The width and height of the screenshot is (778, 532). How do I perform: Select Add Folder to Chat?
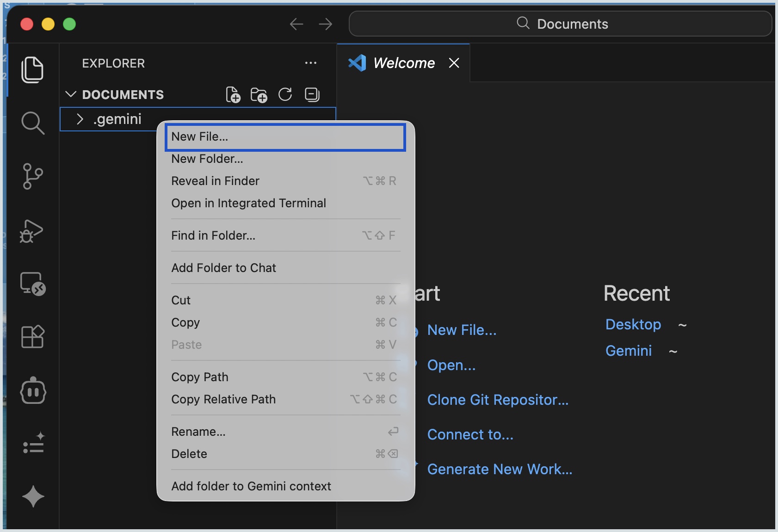(285, 268)
